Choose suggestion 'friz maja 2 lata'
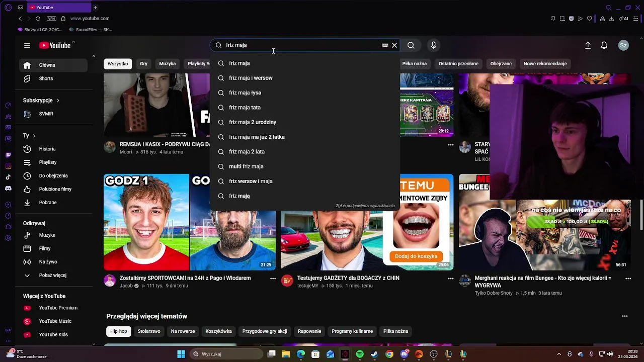 pyautogui.click(x=305, y=152)
